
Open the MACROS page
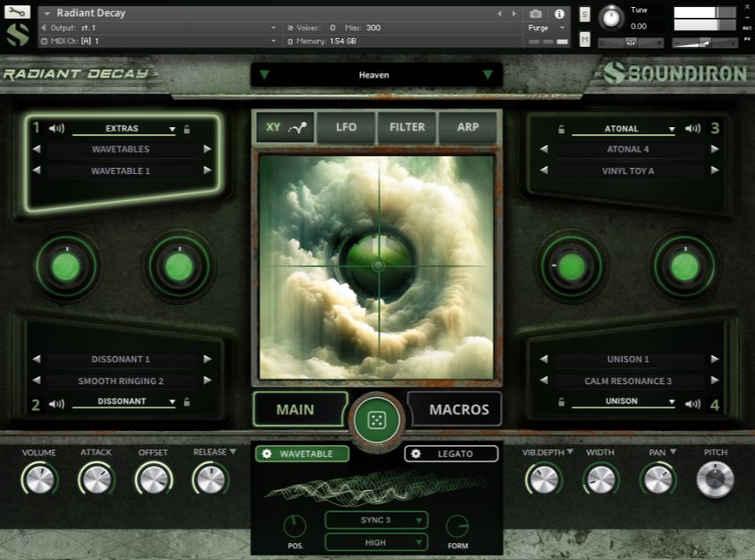tap(456, 409)
